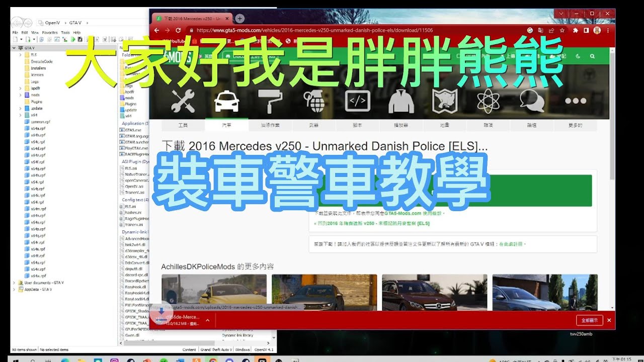Open the Chrome profile avatar
Image resolution: width=644 pixels, height=362 pixels.
(597, 30)
